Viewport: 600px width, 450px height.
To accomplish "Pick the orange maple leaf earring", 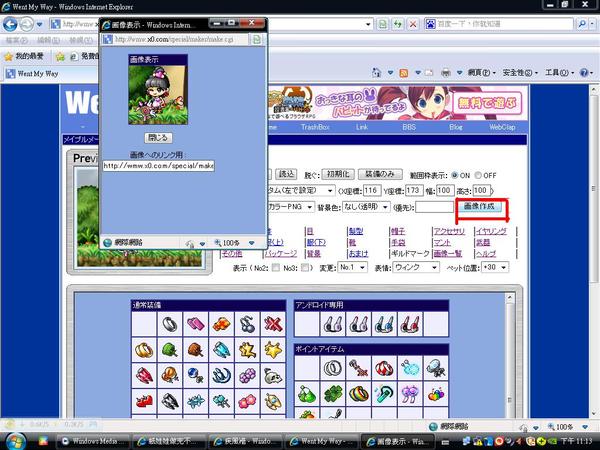I will pyautogui.click(x=222, y=324).
